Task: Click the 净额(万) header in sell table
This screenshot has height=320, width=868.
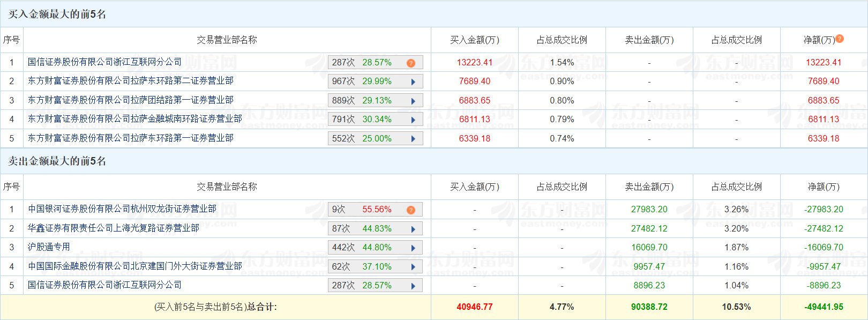Action: (824, 187)
